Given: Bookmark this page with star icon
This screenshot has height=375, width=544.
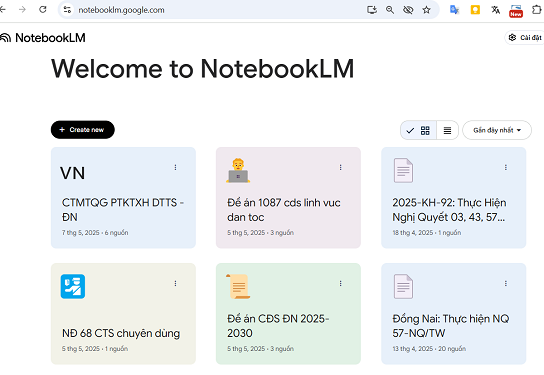Looking at the screenshot, I should [x=426, y=10].
